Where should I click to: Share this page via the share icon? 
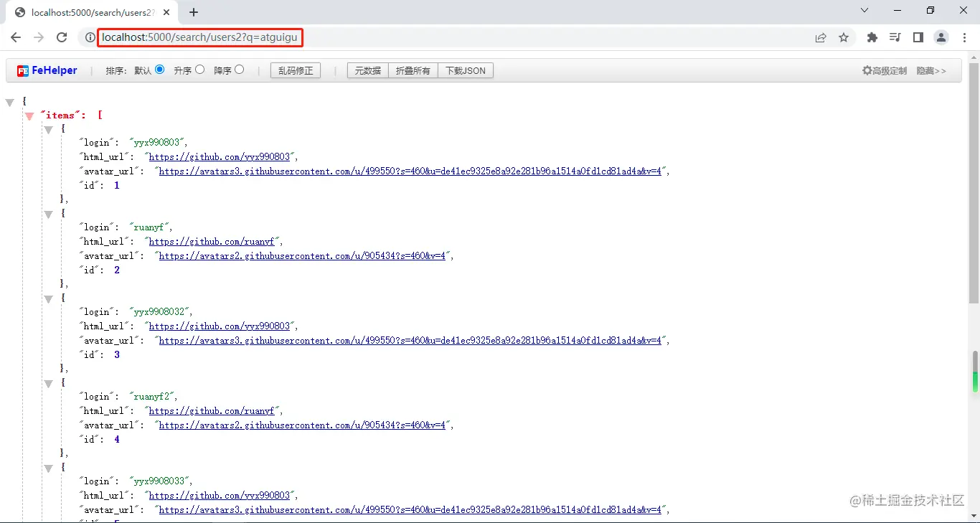click(x=821, y=37)
